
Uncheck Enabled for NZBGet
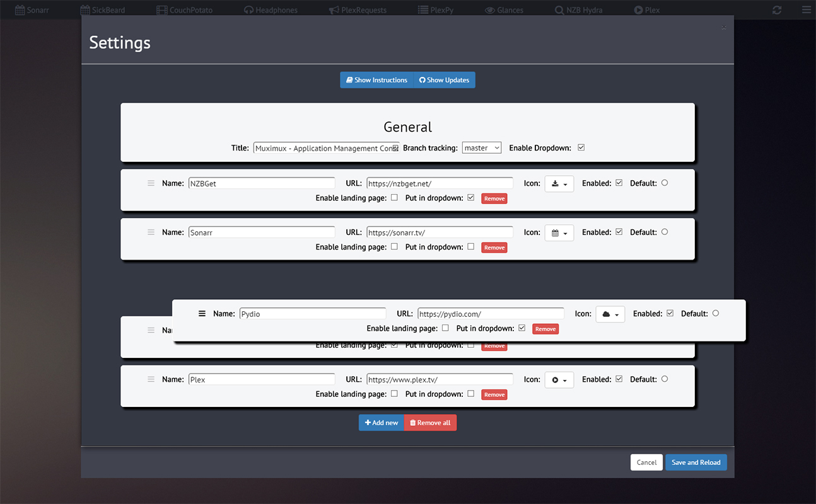(619, 183)
